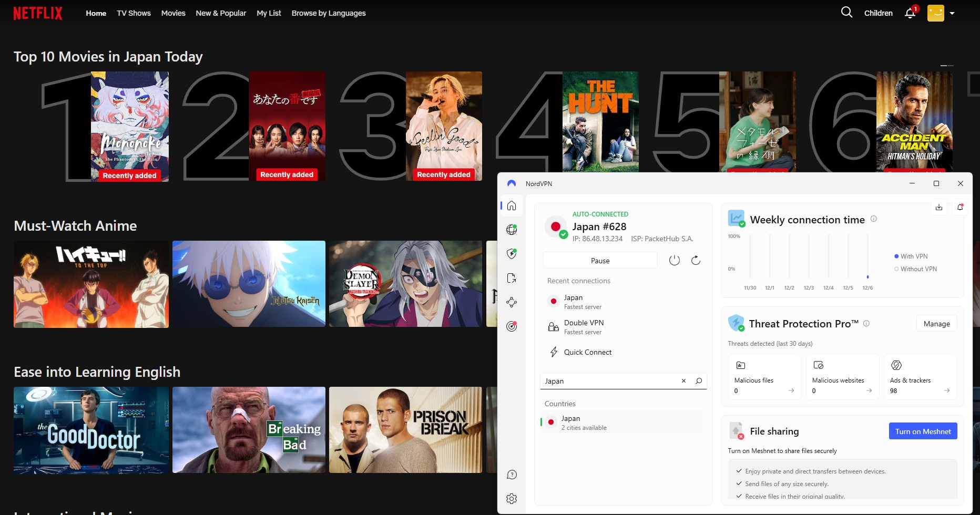Viewport: 980px width, 515px height.
Task: Click the With VPN legend item
Action: click(911, 256)
